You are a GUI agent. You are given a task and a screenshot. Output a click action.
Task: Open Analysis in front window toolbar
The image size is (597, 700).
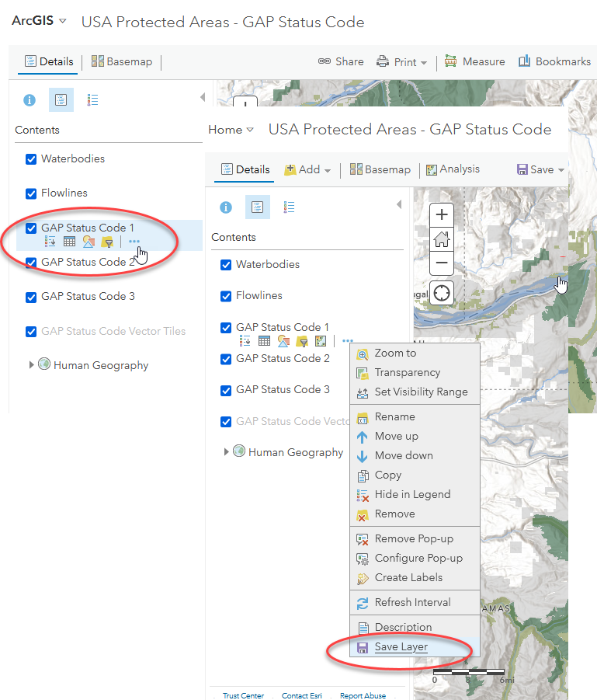tap(453, 169)
